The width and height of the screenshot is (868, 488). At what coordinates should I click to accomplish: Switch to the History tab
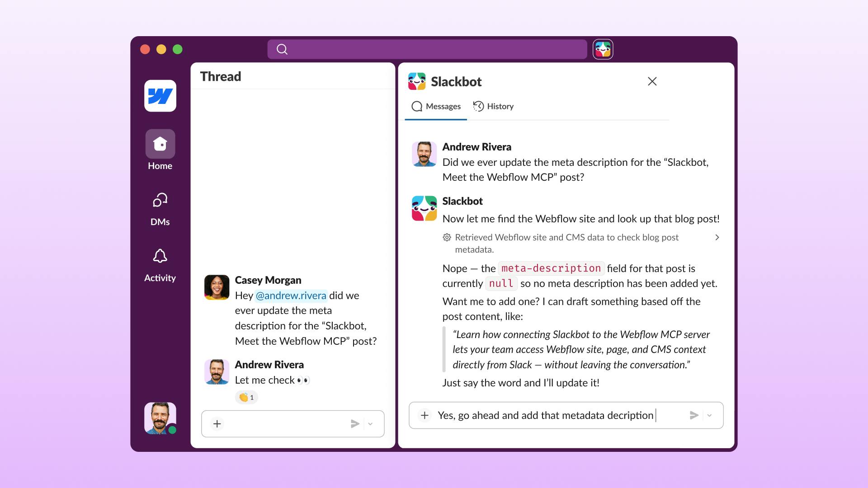pyautogui.click(x=493, y=107)
